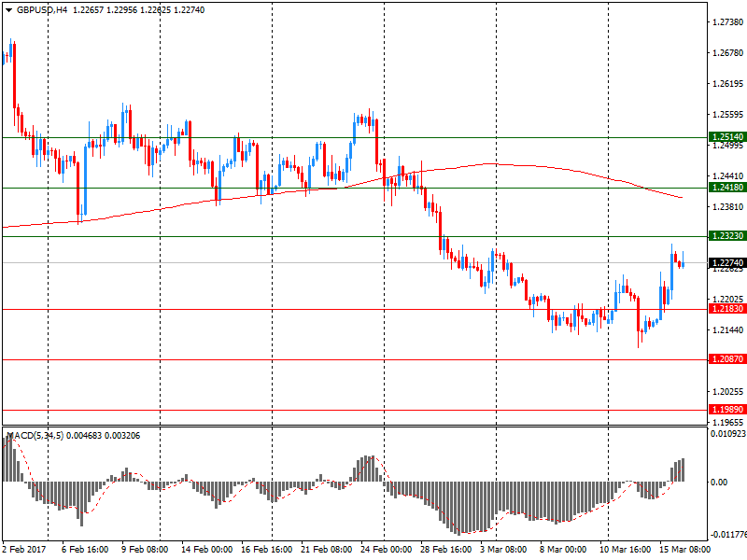Select the 1.25140 green price level tag
747x560 pixels.
click(x=726, y=136)
